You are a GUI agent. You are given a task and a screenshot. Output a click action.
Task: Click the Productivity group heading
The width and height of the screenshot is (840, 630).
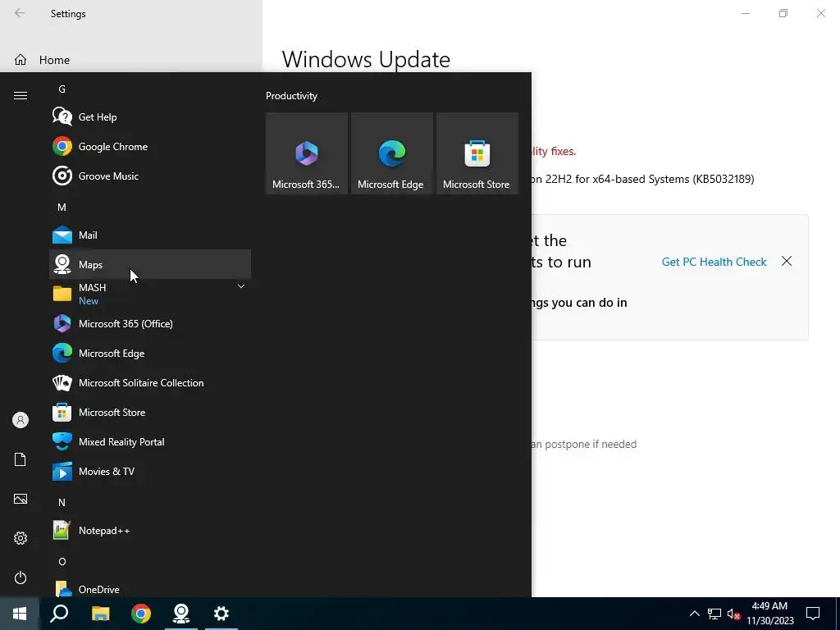tap(291, 96)
